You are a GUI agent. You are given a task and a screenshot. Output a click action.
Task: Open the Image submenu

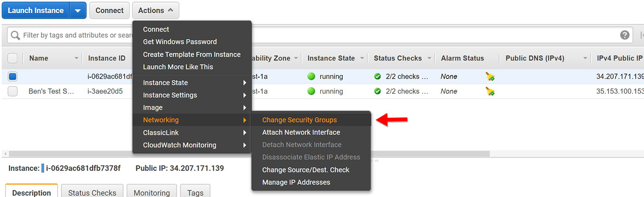192,107
